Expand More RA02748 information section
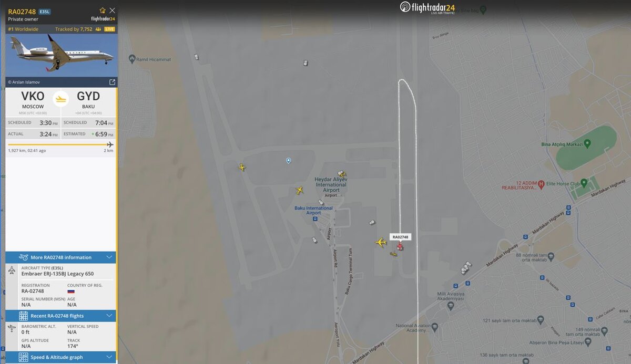This screenshot has height=364, width=631. (x=60, y=257)
